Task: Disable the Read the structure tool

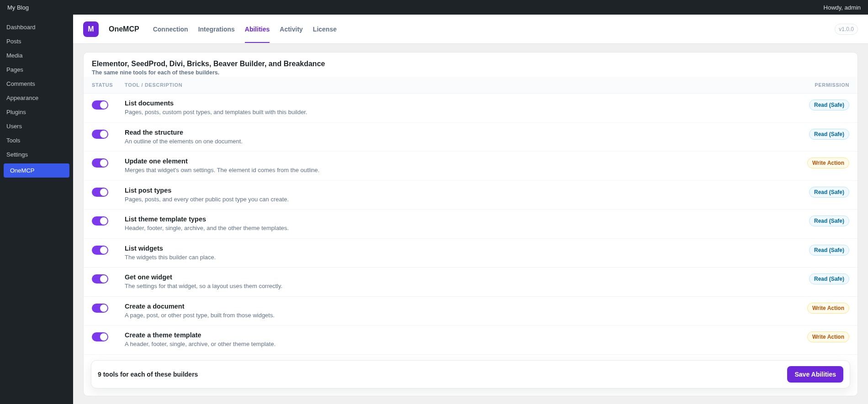Action: point(100,134)
